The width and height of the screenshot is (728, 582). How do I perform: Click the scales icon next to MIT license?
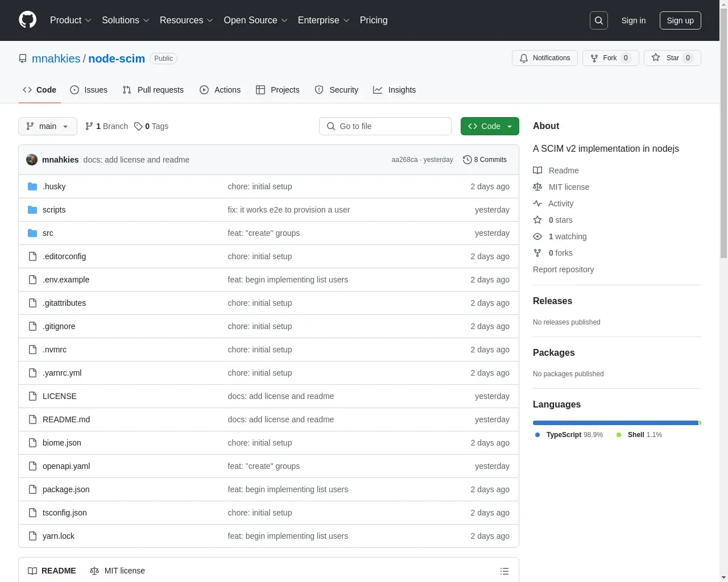click(537, 187)
